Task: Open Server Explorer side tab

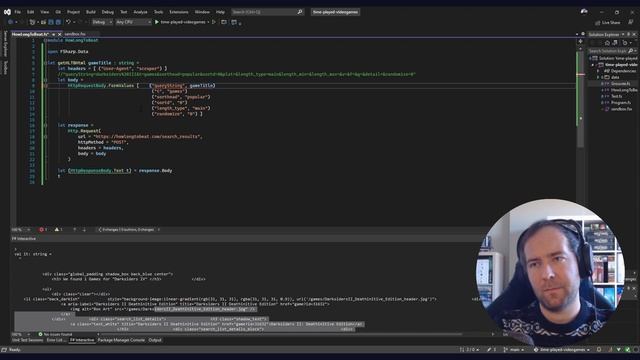Action: click(5, 43)
